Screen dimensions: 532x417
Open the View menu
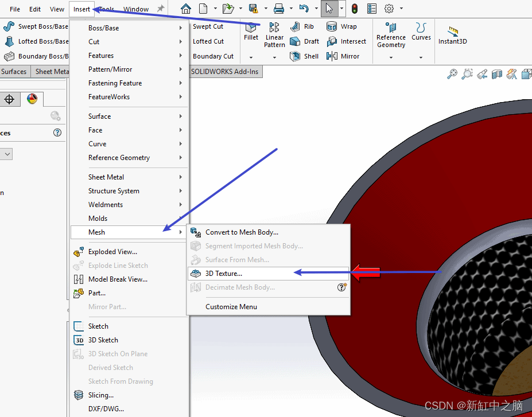[57, 9]
